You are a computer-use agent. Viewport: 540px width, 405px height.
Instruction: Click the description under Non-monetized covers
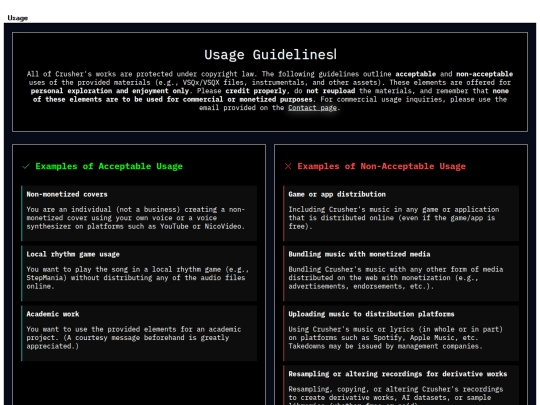[136, 218]
